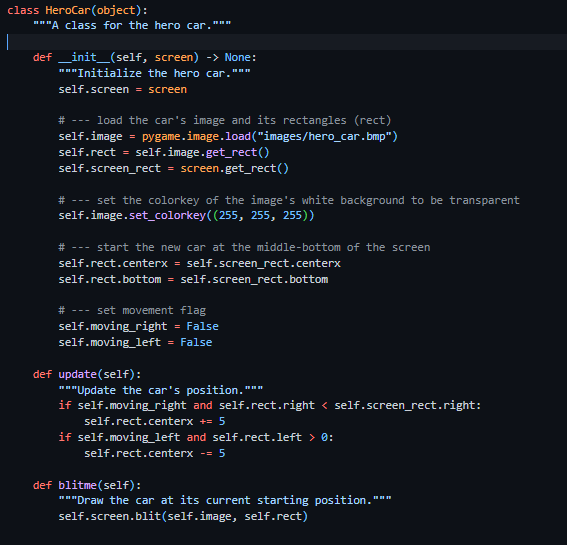Place cursor on __init__ method name

pyautogui.click(x=84, y=57)
